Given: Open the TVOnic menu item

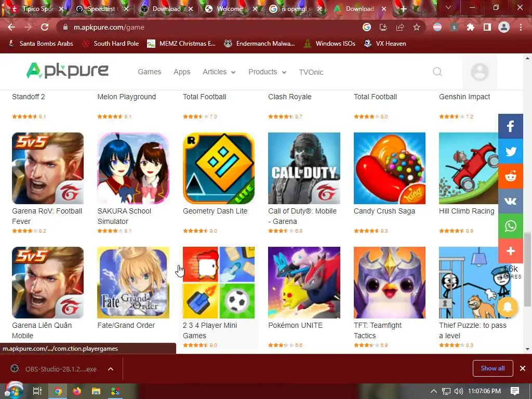Looking at the screenshot, I should [311, 72].
